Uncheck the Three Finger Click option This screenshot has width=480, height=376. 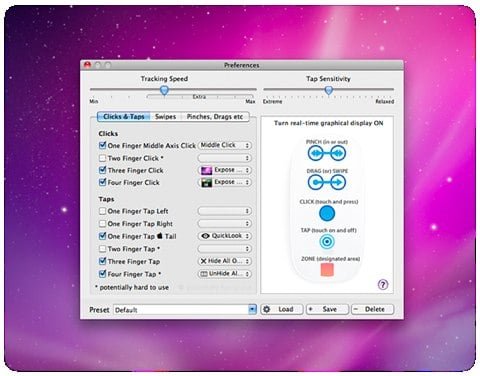(103, 170)
